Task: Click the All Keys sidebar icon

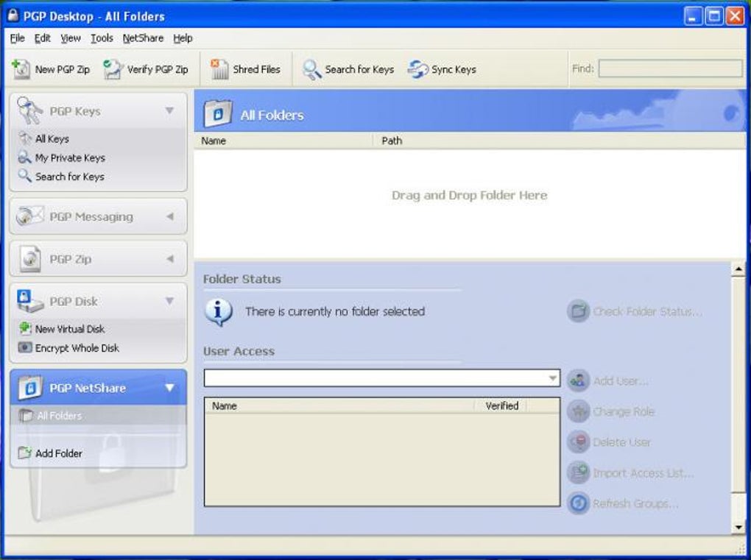Action: click(x=25, y=139)
